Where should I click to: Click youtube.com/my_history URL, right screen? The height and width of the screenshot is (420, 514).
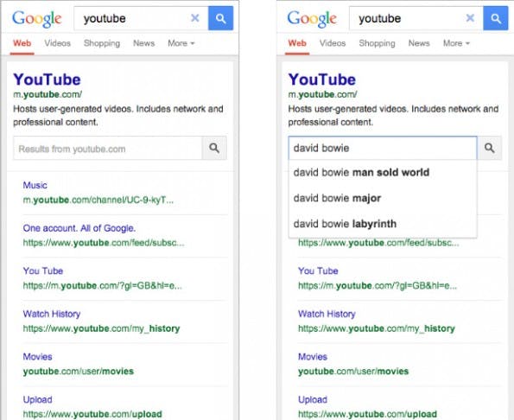(377, 328)
